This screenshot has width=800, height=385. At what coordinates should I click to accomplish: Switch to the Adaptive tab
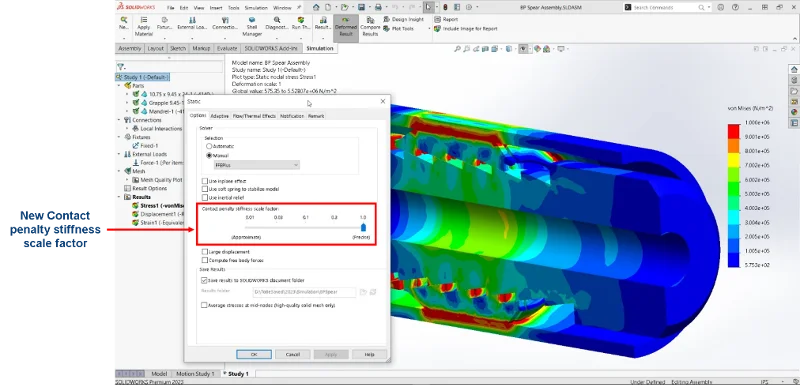coord(220,116)
